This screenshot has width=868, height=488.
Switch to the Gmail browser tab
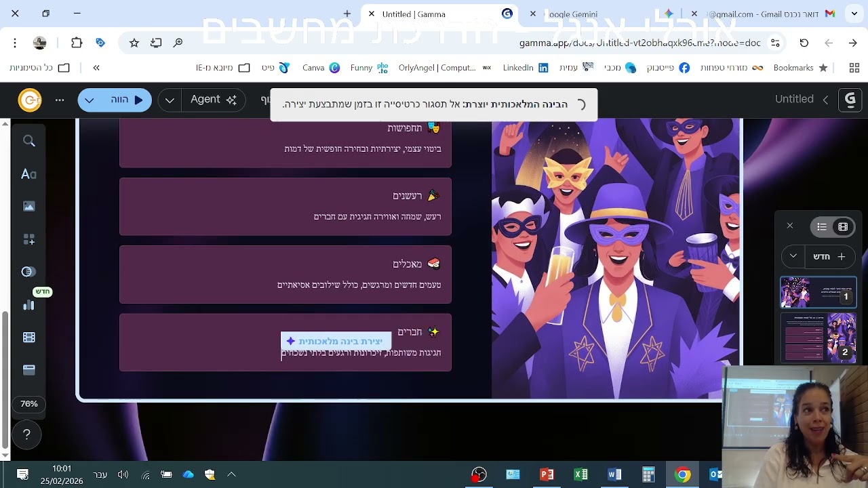pyautogui.click(x=763, y=14)
